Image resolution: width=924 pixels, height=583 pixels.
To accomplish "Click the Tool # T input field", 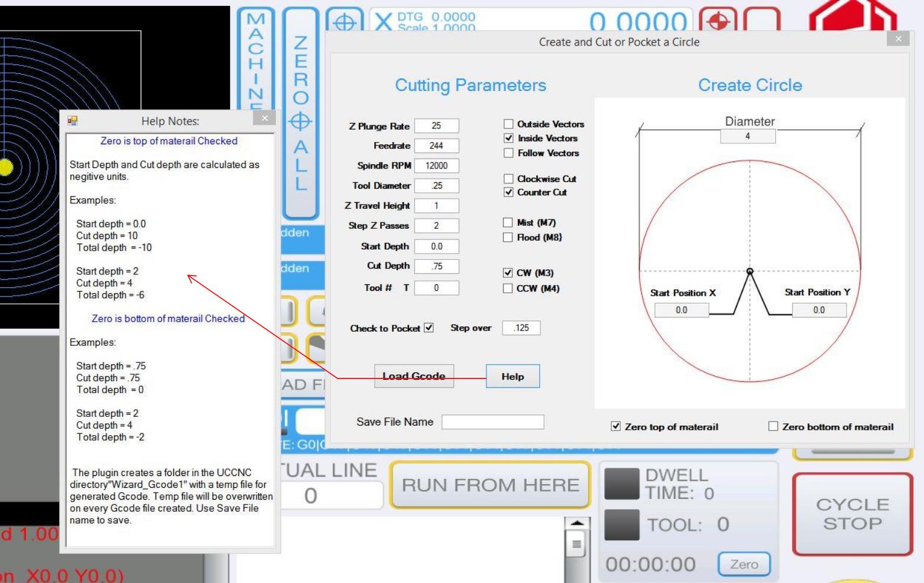I will click(436, 288).
